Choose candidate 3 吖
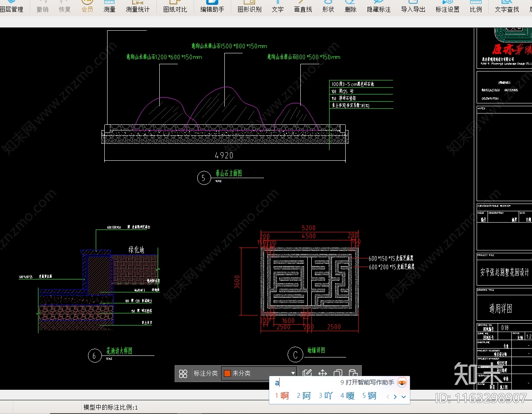 pos(325,396)
